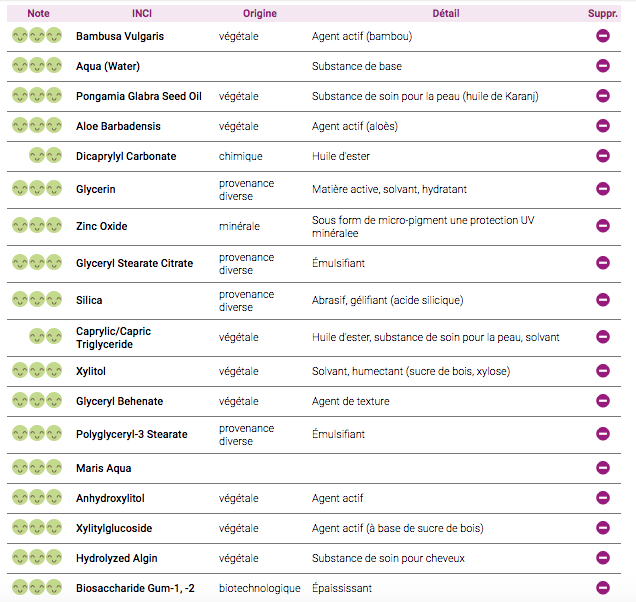Delete the Aqua (Water) row

[x=603, y=66]
